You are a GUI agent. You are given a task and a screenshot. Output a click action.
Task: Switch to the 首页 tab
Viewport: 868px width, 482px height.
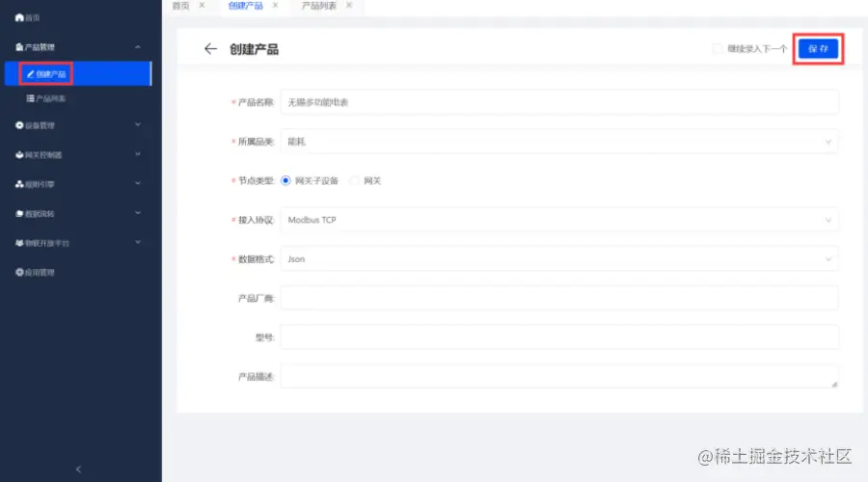181,6
